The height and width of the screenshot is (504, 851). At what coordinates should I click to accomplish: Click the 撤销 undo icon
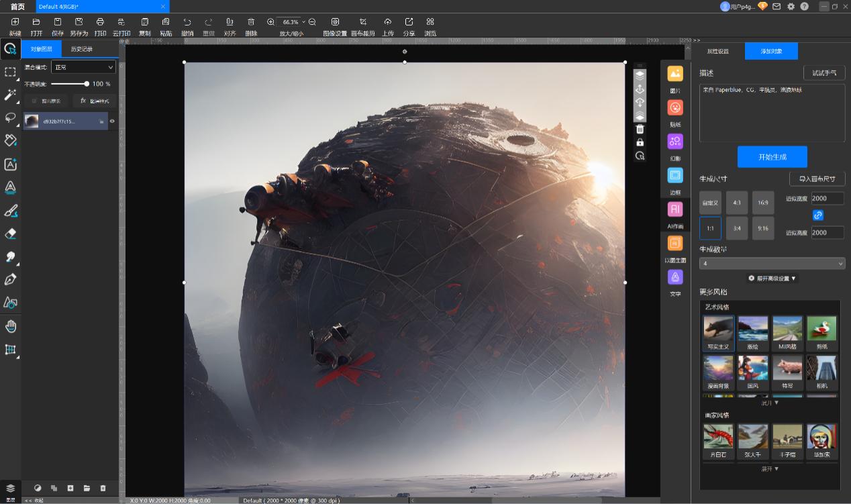[x=187, y=22]
